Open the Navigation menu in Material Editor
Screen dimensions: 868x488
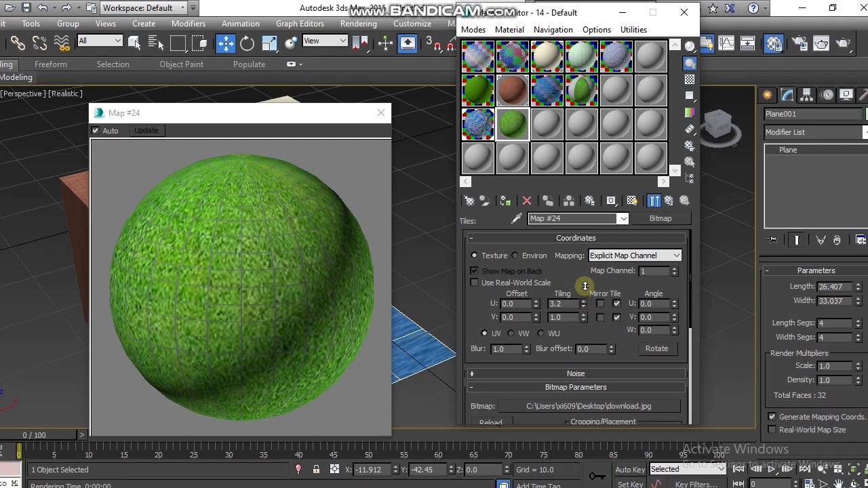click(553, 30)
